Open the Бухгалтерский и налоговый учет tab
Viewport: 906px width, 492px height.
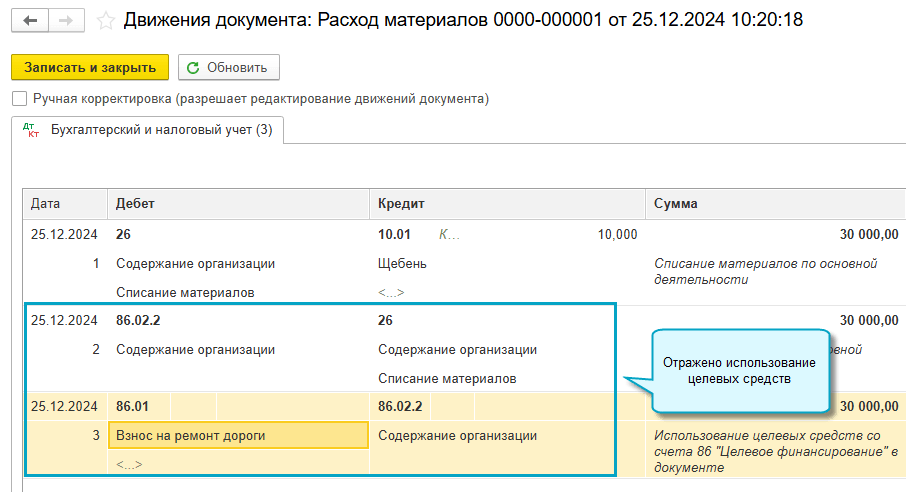(160, 130)
